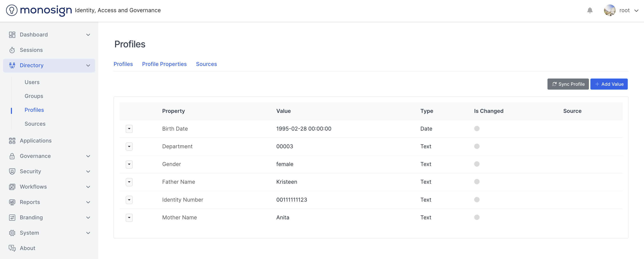The image size is (644, 259).
Task: Click the Governance lock icon
Action: [x=12, y=156]
